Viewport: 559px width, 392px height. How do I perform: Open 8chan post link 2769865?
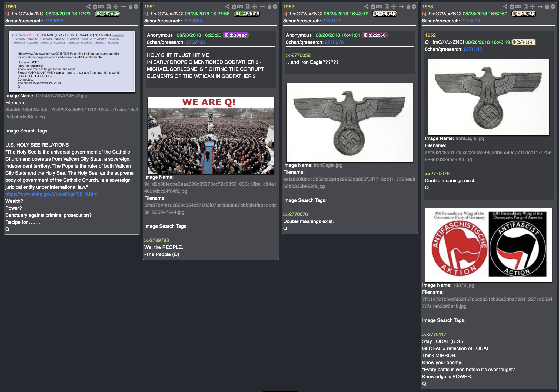(x=192, y=21)
